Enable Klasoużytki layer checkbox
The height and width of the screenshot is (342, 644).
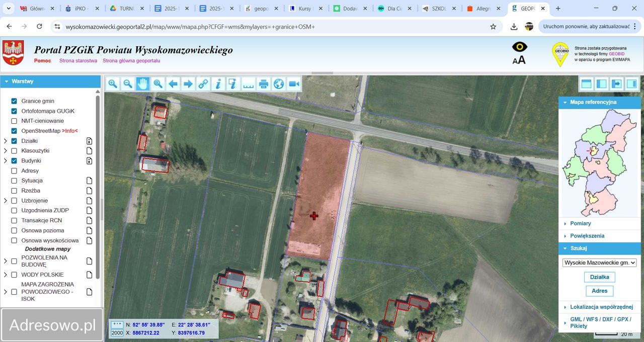click(14, 151)
